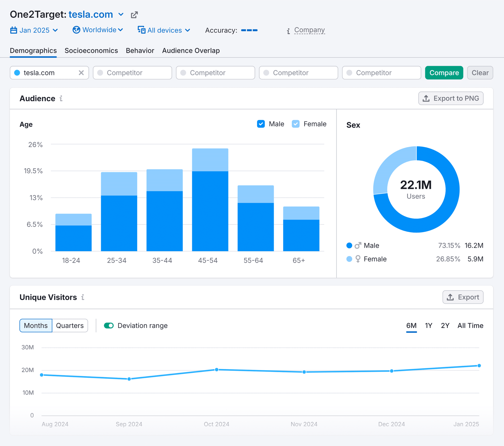Click the first Competitor input field
The width and height of the screenshot is (504, 446).
(132, 73)
